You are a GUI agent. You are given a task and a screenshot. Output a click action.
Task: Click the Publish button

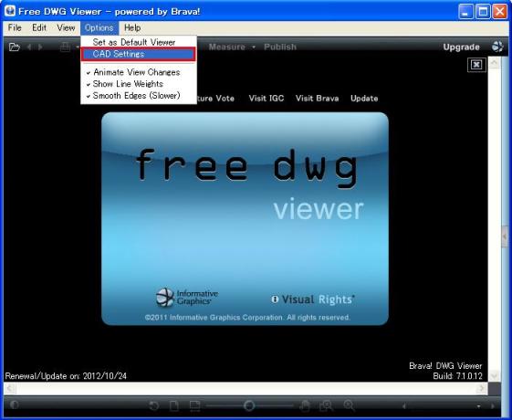tap(280, 47)
